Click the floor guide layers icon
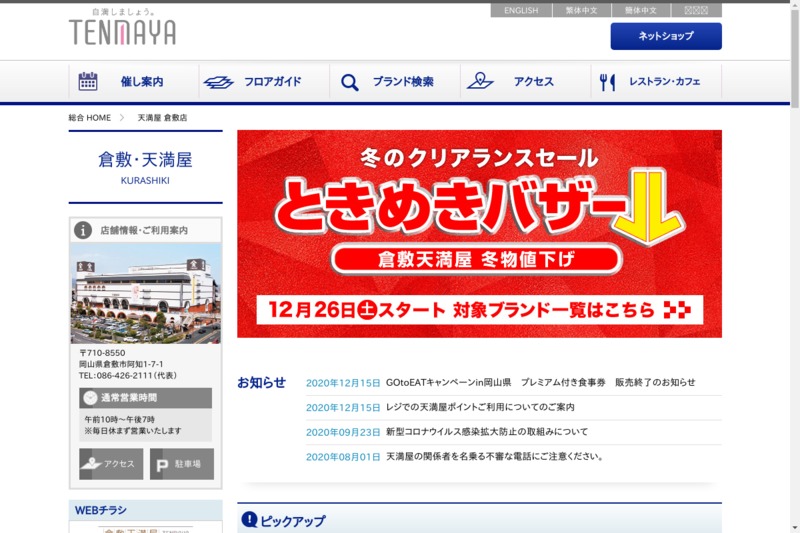This screenshot has width=800, height=533. point(218,82)
